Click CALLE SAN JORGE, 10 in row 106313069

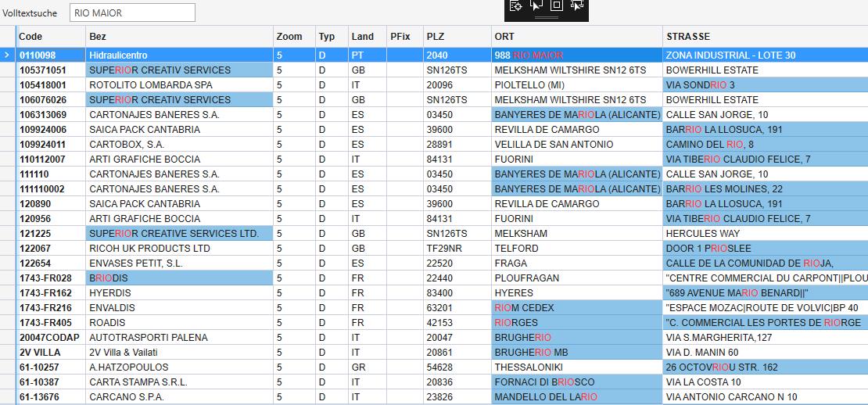[766, 115]
